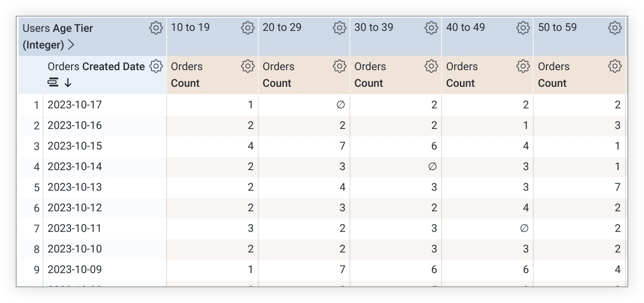The height and width of the screenshot is (303, 644).
Task: Select Orders Count header under 40 to 49
Action: pos(461,75)
